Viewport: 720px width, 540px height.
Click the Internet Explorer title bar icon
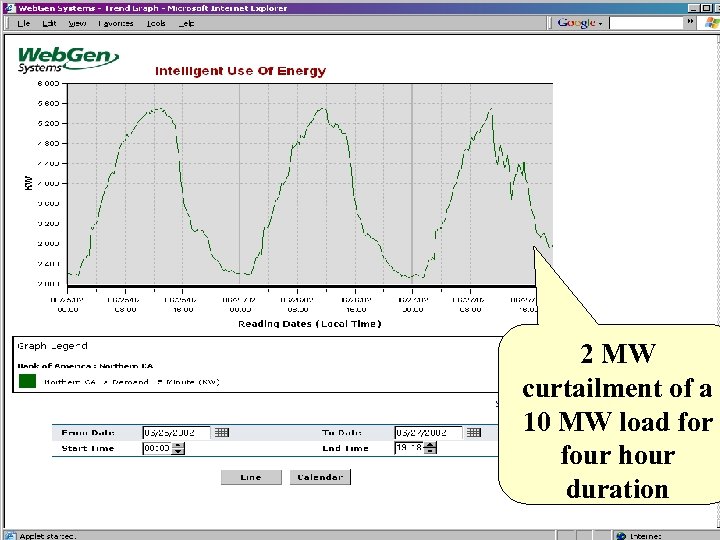click(x=9, y=8)
